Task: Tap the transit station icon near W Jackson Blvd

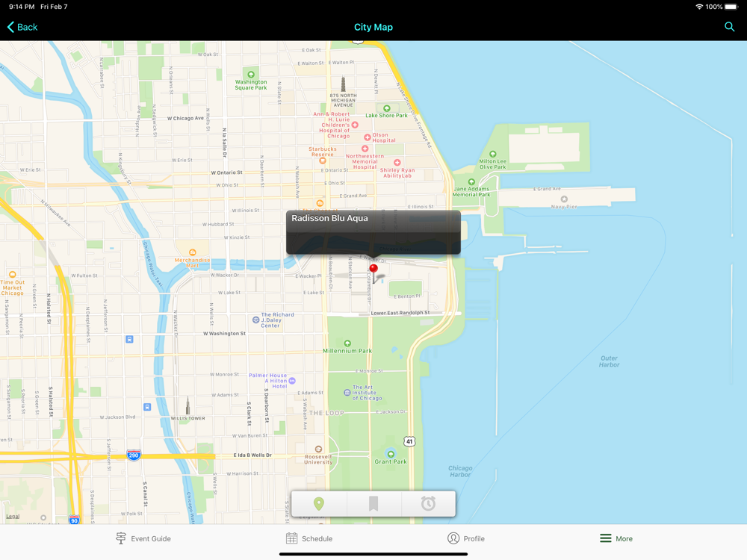Action: 147,407
